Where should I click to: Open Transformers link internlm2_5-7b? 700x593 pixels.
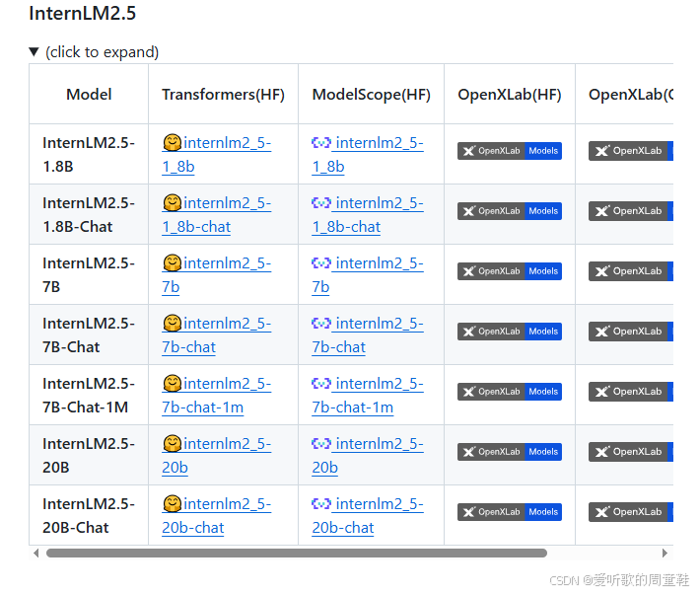point(217,275)
